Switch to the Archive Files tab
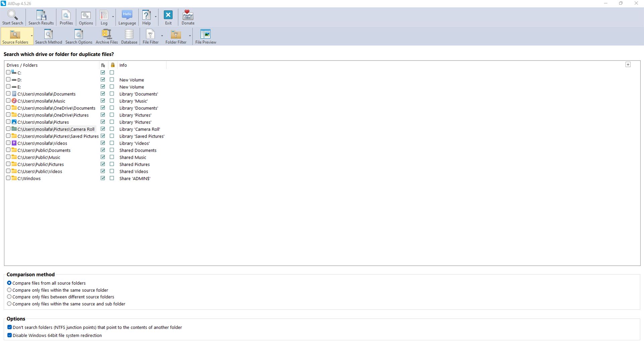Viewport: 644px width, 345px height. click(107, 37)
